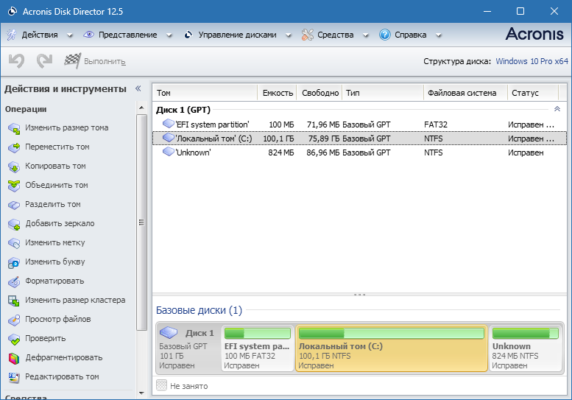This screenshot has height=400, width=572.
Task: Click the Проверить operation
Action: pos(45,338)
